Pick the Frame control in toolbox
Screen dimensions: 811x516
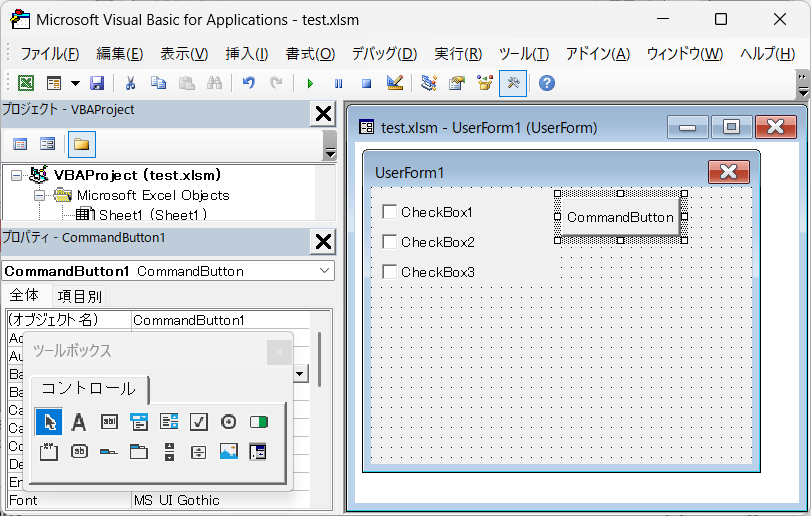[49, 451]
